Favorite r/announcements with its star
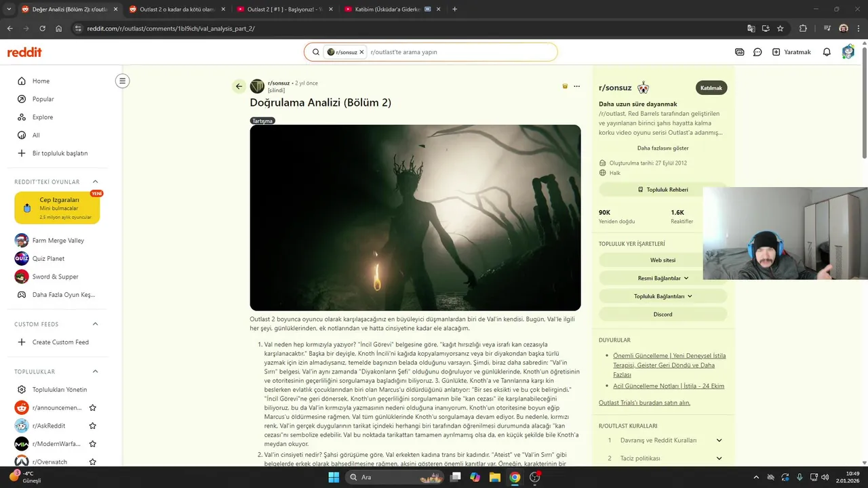 (93, 408)
